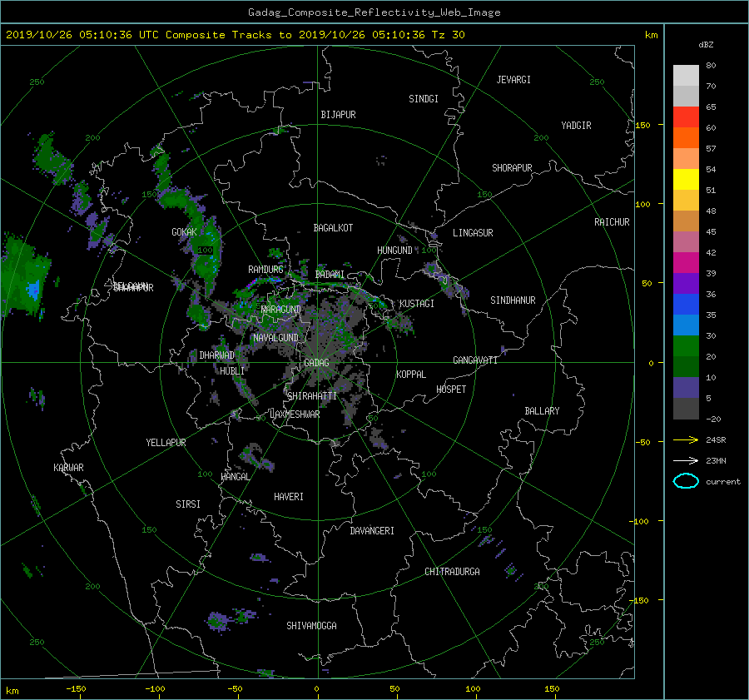The image size is (749, 700).
Task: Select the light gray 70–80 dBZ swatch
Action: tap(686, 76)
